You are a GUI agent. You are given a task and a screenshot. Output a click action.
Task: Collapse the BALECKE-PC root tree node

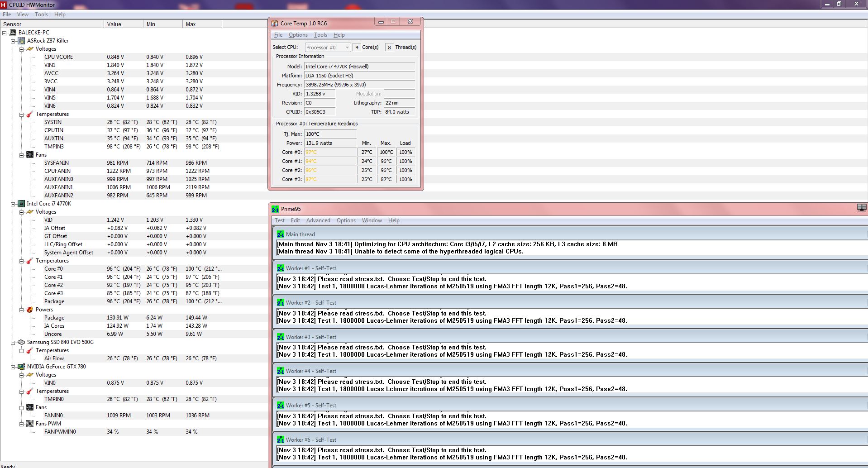[5, 33]
